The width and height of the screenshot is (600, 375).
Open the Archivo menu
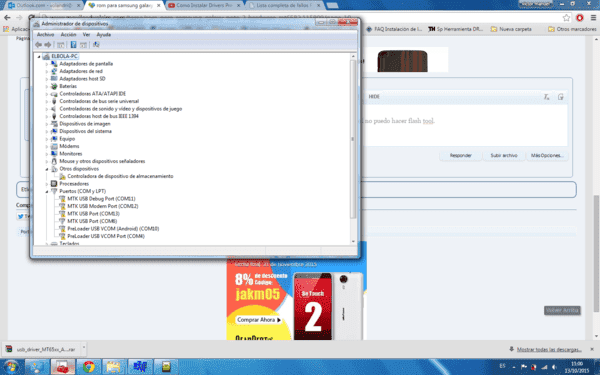(x=45, y=34)
